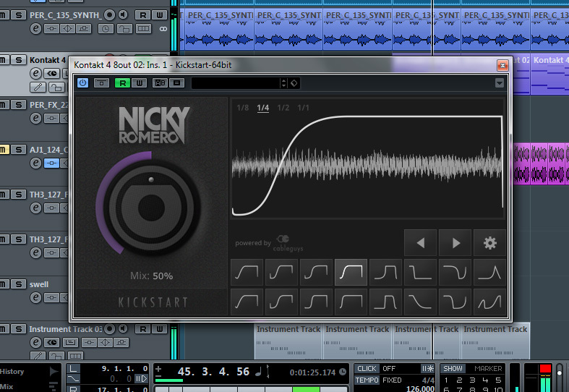The image size is (569, 392).
Task: Select the 1/8 rate tab
Action: (242, 108)
